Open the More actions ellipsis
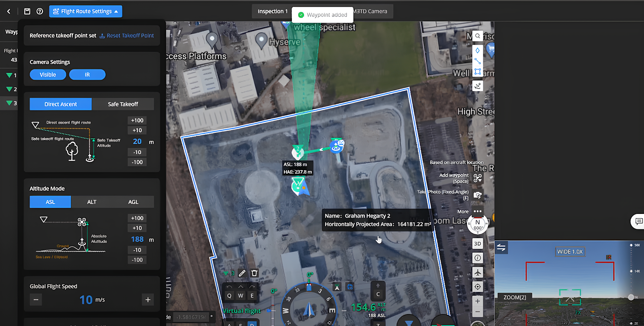644x326 pixels. pos(478,212)
